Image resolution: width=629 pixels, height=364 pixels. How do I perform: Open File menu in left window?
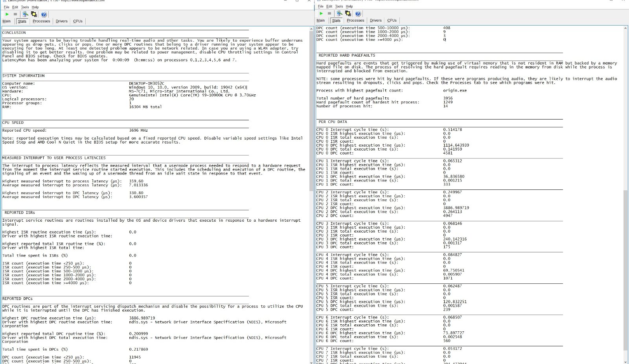6,7
